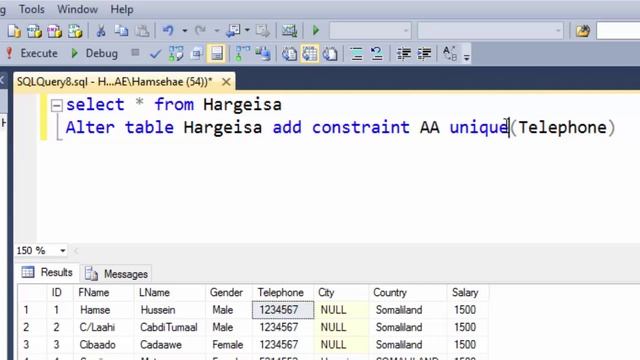Open the Help menu

pos(122,9)
